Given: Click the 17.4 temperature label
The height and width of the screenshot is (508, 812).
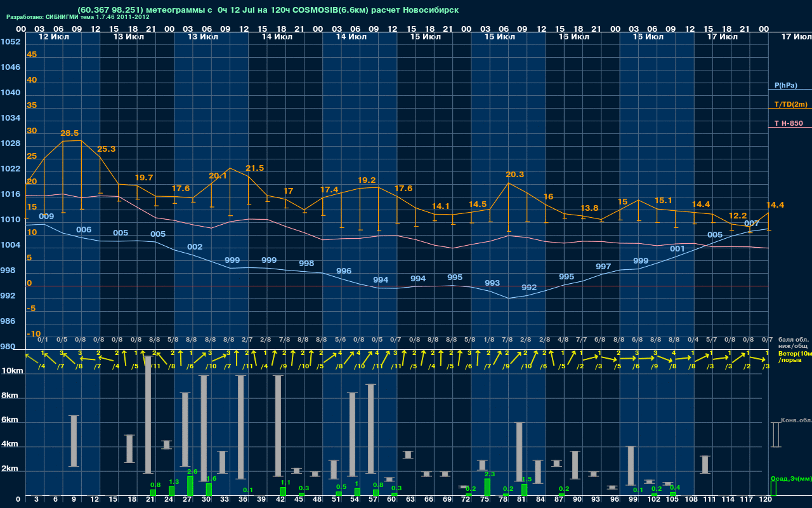Looking at the screenshot, I should pos(329,190).
